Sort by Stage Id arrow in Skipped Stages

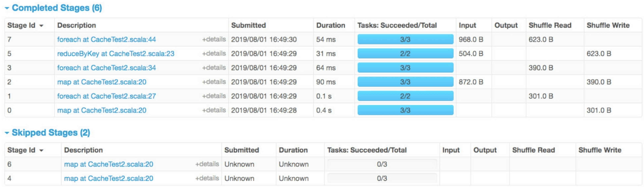(42, 150)
